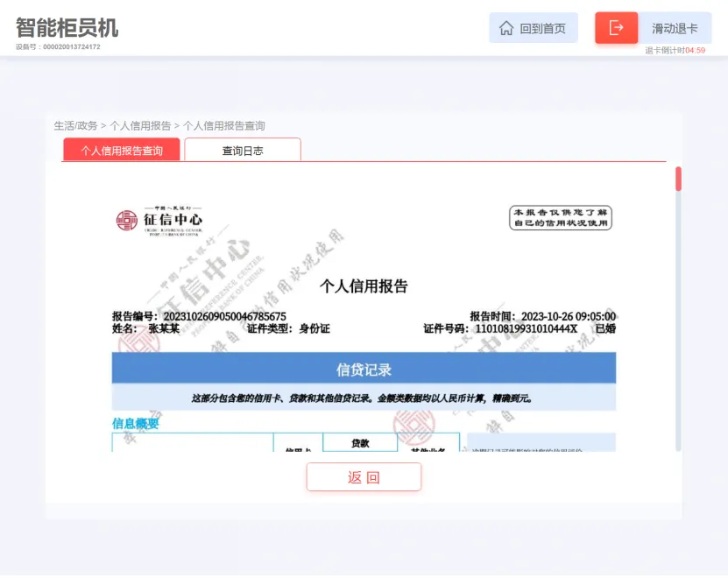Click 滑动退卡 to eject card

tap(675, 28)
